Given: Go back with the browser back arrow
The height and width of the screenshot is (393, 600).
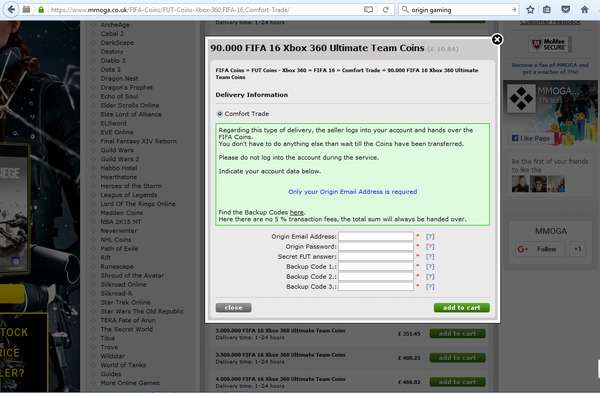Looking at the screenshot, I should coord(11,10).
